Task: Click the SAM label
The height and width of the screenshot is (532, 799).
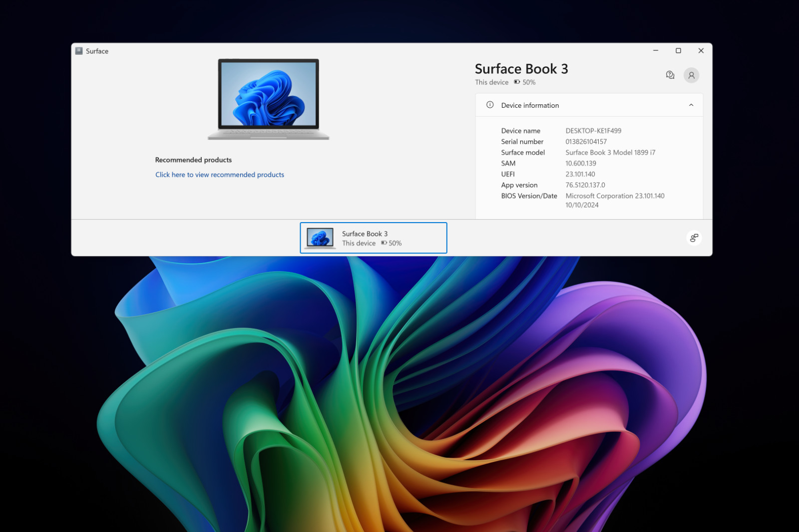Action: tap(508, 163)
